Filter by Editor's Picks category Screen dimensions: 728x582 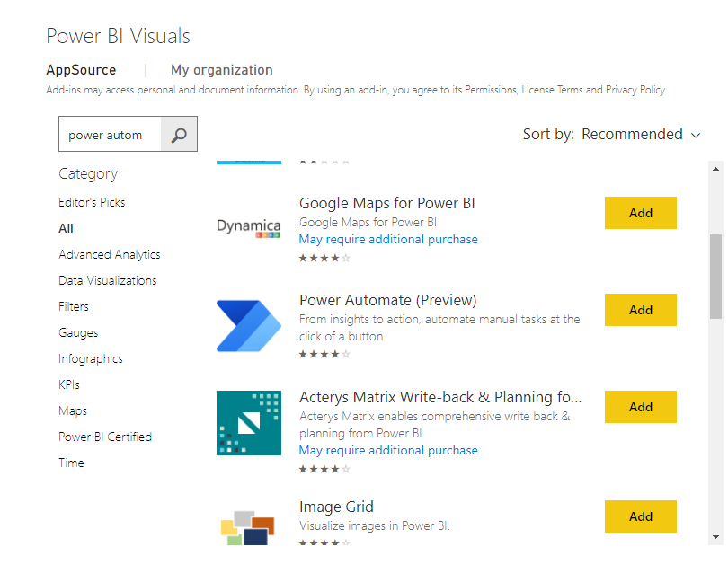(x=92, y=202)
